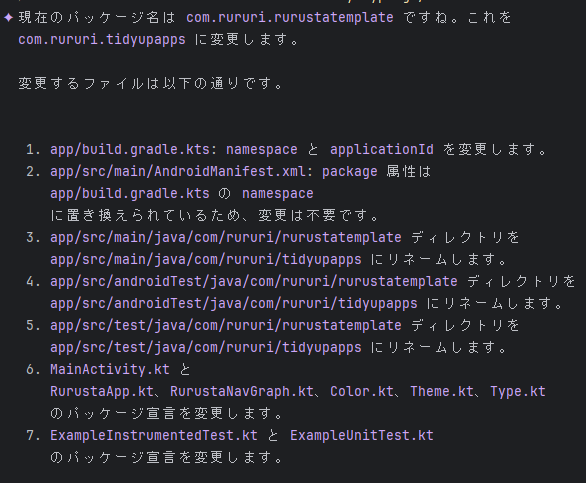Click the list number 7.
The height and width of the screenshot is (483, 586).
[x=33, y=436]
